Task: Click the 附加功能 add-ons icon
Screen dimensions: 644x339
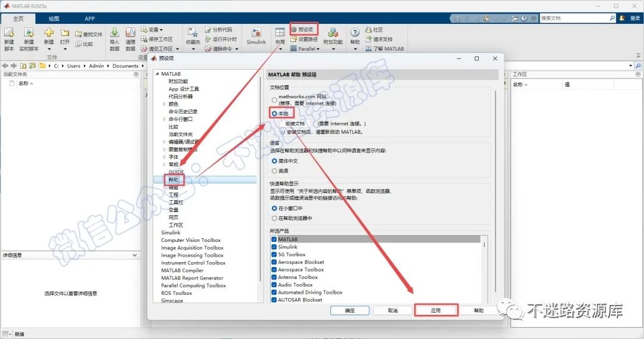Action: pyautogui.click(x=333, y=32)
